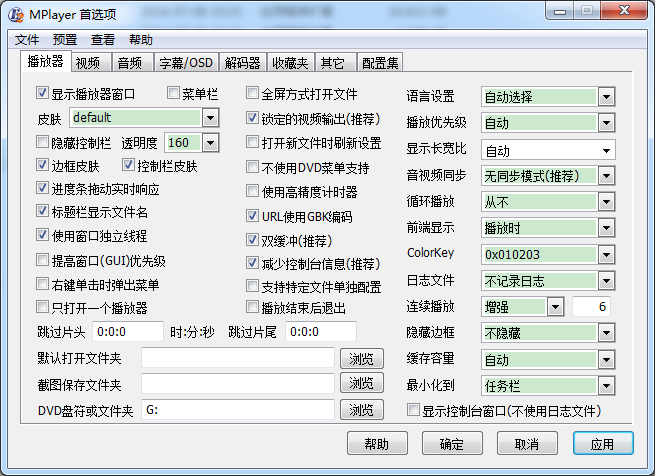Toggle URL使用GBK编码 checkbox
This screenshot has width=655, height=476.
[252, 216]
